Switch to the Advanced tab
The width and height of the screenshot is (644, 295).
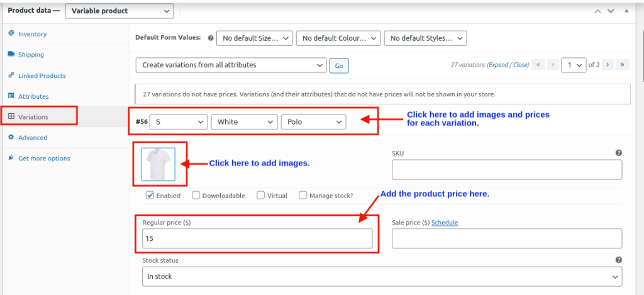pyautogui.click(x=33, y=137)
